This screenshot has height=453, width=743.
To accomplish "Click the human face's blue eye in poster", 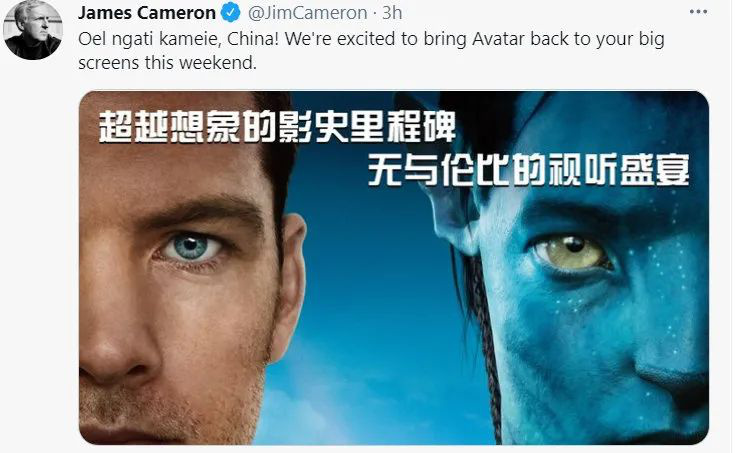I will 191,247.
